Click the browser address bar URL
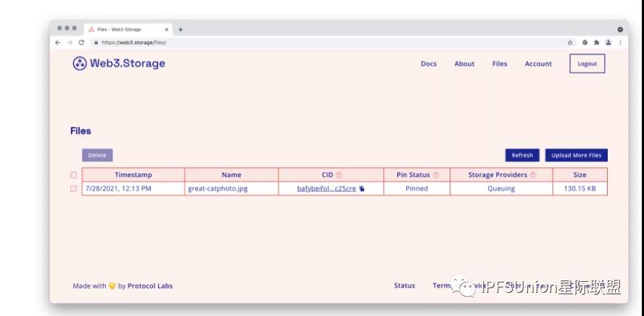This screenshot has height=316, width=644. click(x=134, y=43)
